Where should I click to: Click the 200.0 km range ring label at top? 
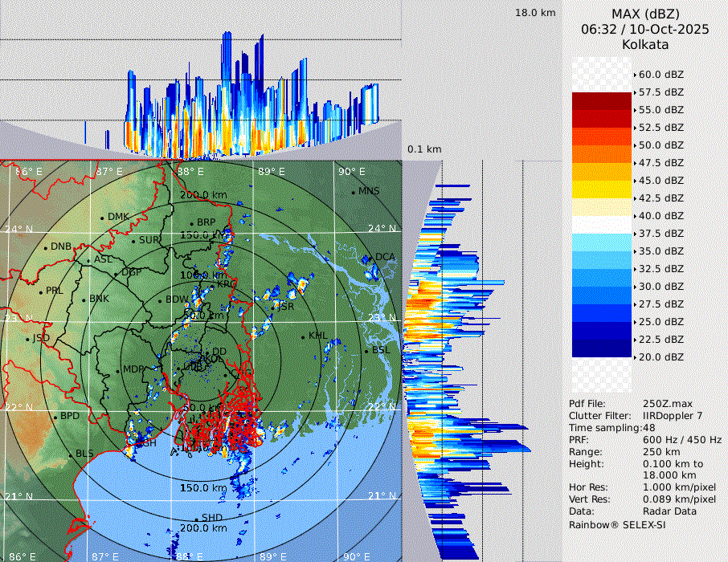pyautogui.click(x=204, y=195)
